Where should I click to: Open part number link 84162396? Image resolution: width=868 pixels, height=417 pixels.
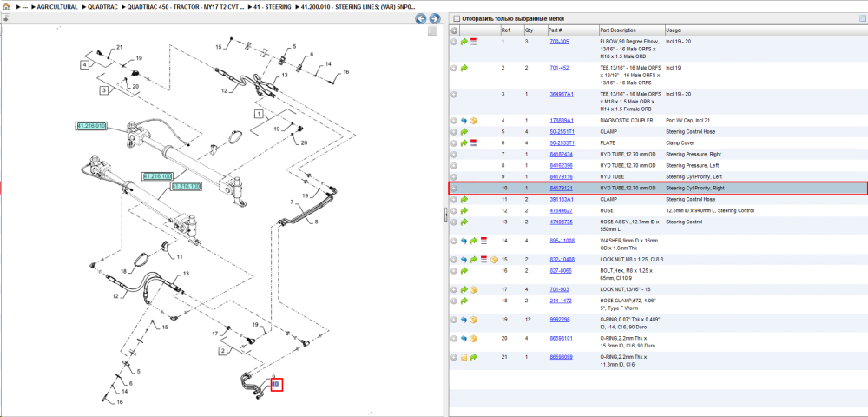(561, 165)
